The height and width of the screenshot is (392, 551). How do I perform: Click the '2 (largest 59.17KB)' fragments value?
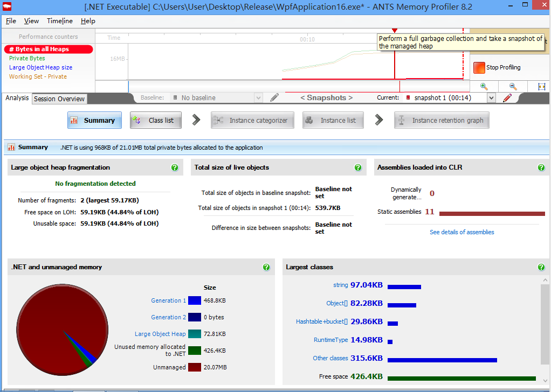109,200
